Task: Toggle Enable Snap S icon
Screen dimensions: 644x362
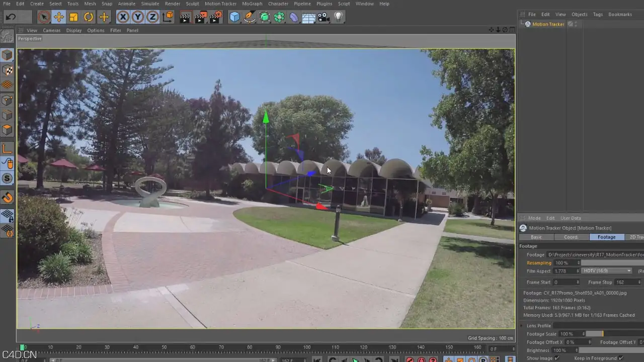Action: (7, 178)
